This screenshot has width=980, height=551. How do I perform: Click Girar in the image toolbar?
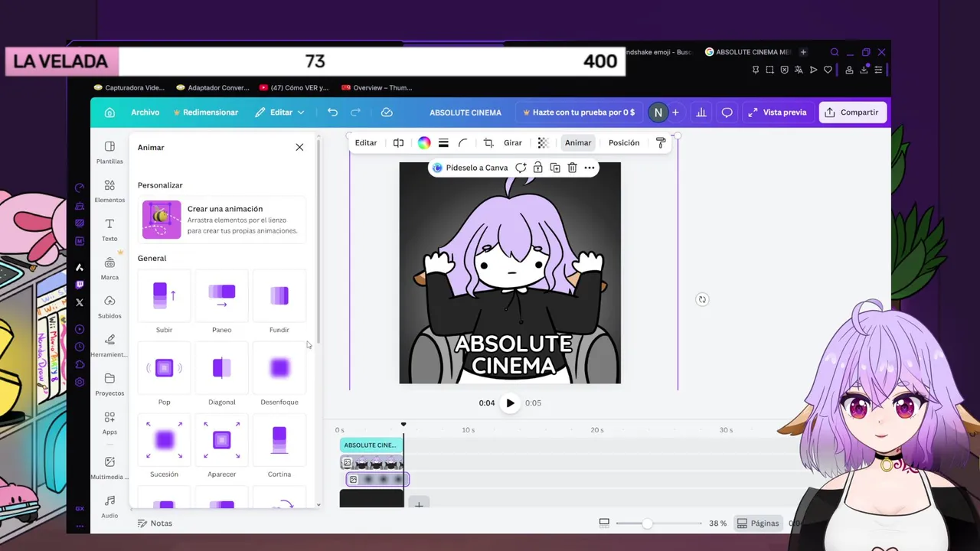tap(513, 143)
